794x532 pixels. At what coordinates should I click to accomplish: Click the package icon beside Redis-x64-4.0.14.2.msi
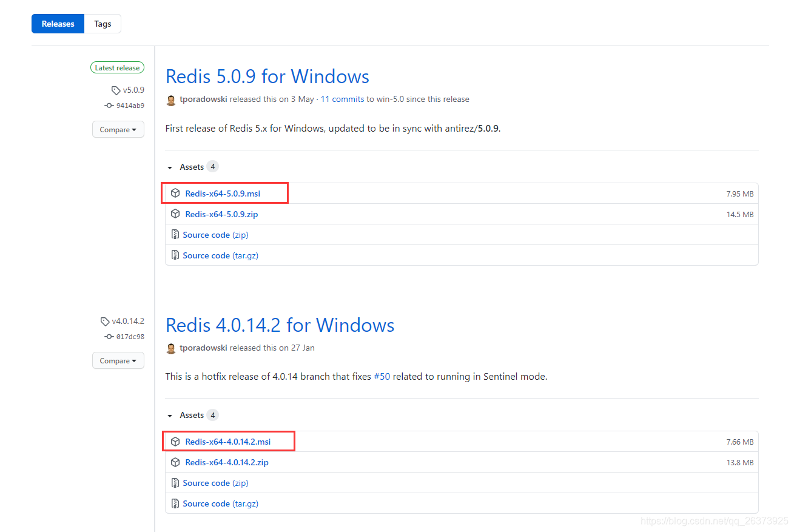(175, 442)
